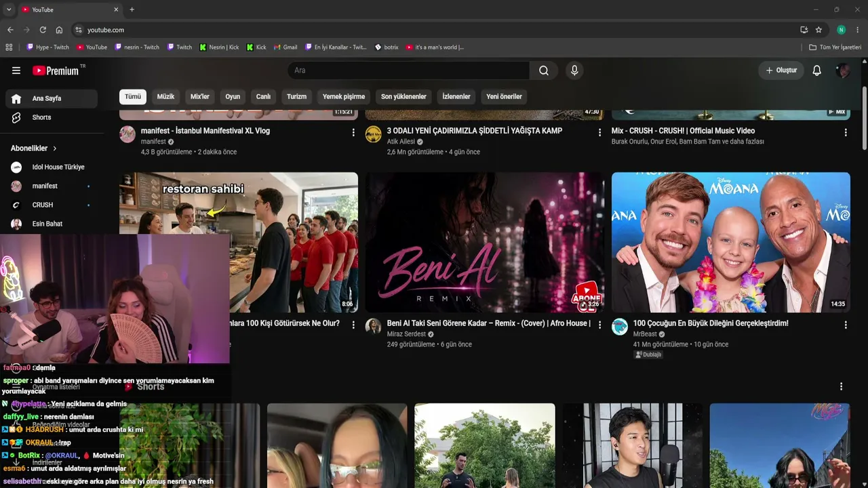This screenshot has height=488, width=868.
Task: Click the Oluştur create button
Action: 781,70
